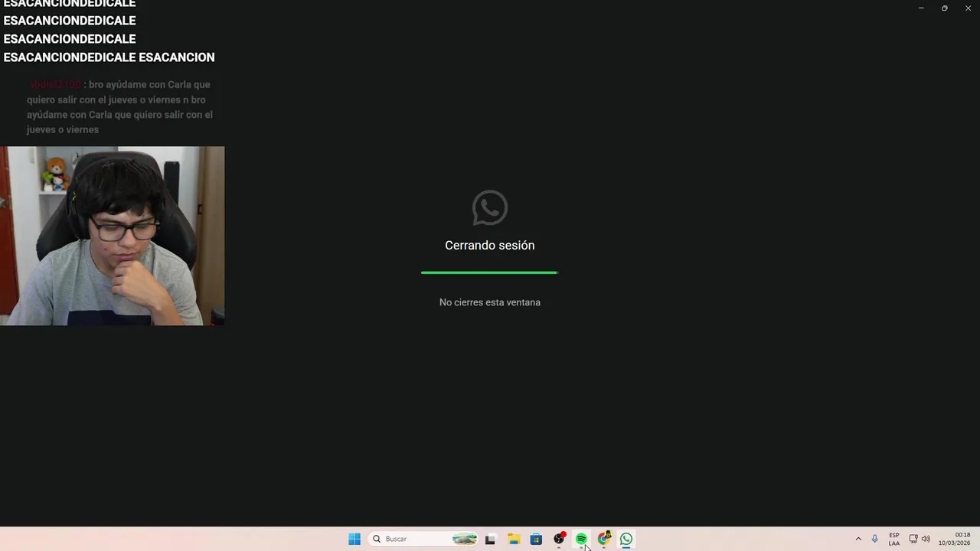This screenshot has width=980, height=551.
Task: Click the green logout progress bar
Action: (x=490, y=272)
